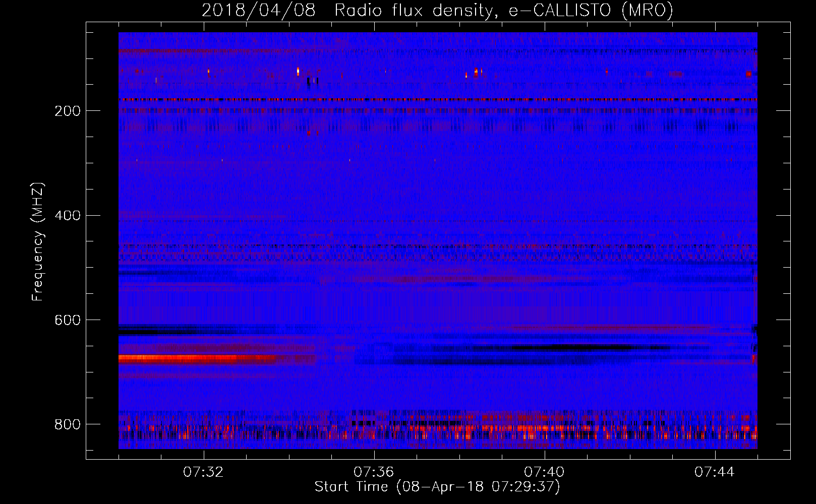Click the 400 frequency axis label

68,216
